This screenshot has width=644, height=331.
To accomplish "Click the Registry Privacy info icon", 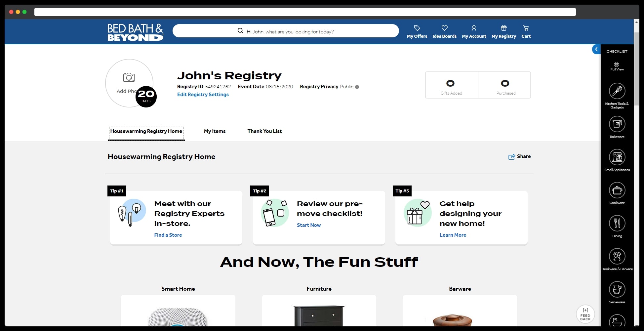I will 357,87.
